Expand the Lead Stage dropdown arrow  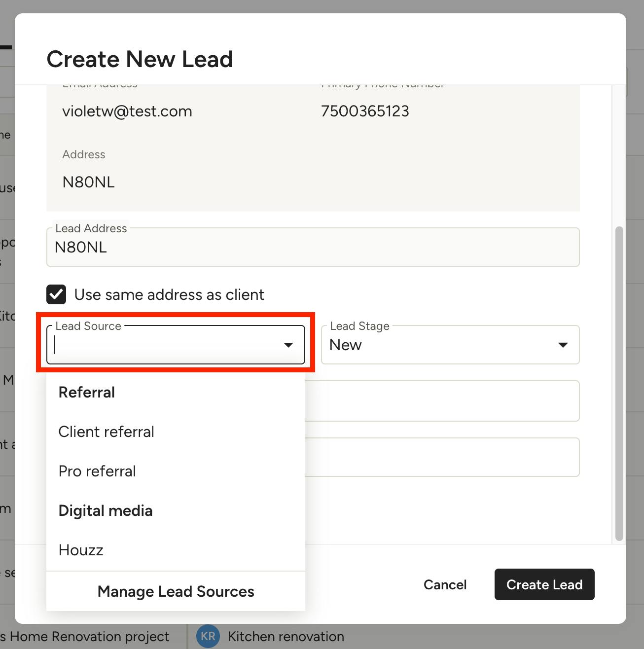coord(563,345)
